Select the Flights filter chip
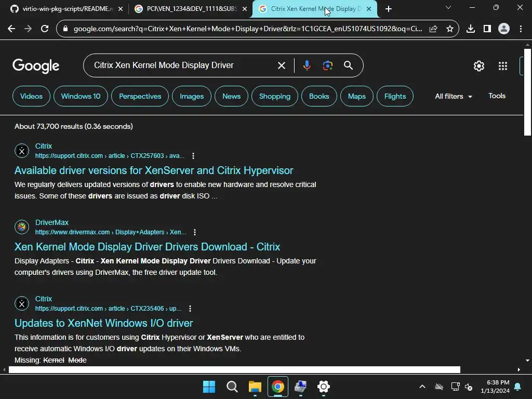The height and width of the screenshot is (399, 532). pos(395,96)
